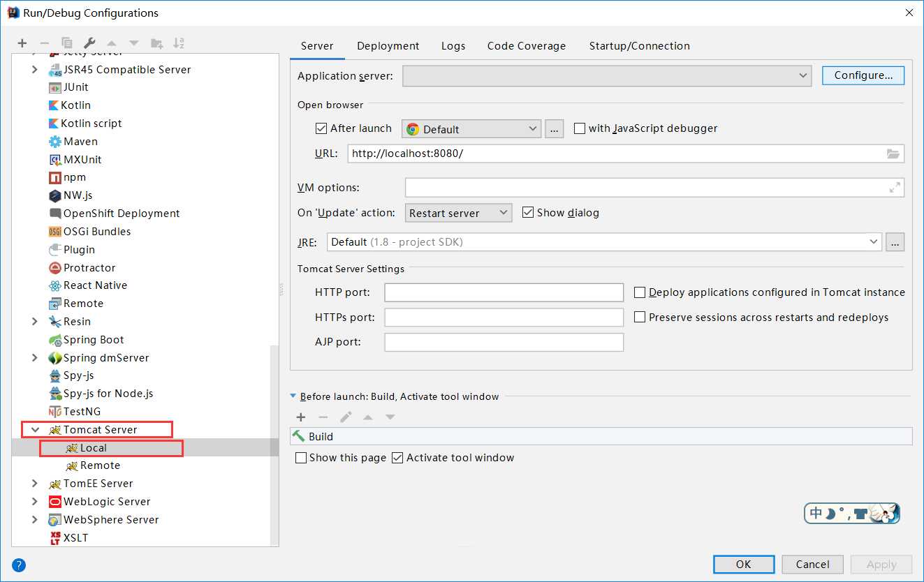924x582 pixels.
Task: Enable the with JavaScript debugger checkbox
Action: [x=579, y=128]
